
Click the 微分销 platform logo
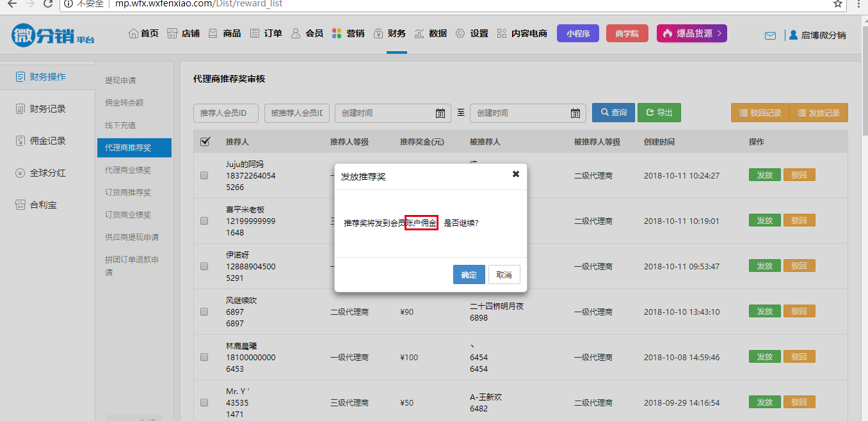pos(52,35)
